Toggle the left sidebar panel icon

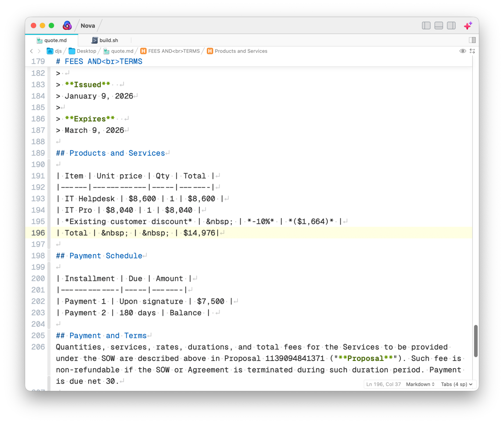pos(426,26)
